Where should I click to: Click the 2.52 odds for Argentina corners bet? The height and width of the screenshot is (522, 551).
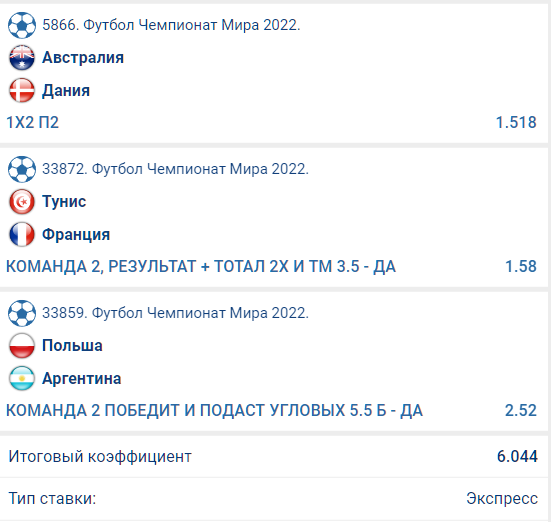[x=521, y=410]
